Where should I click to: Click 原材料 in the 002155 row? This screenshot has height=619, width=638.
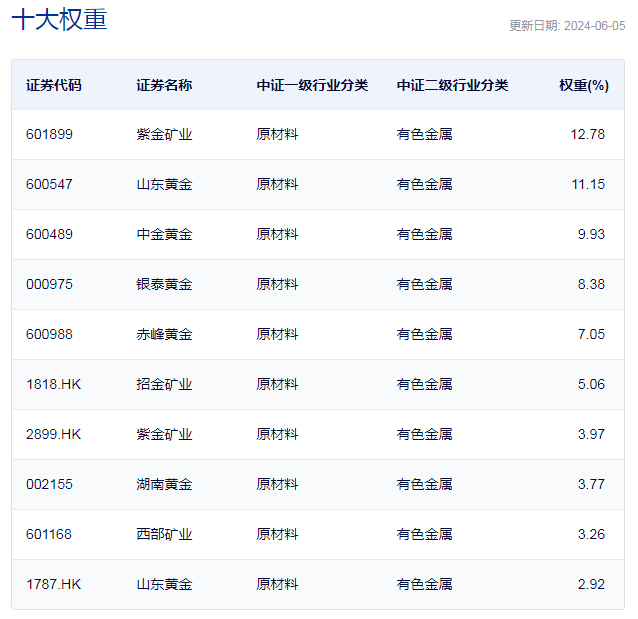click(277, 484)
